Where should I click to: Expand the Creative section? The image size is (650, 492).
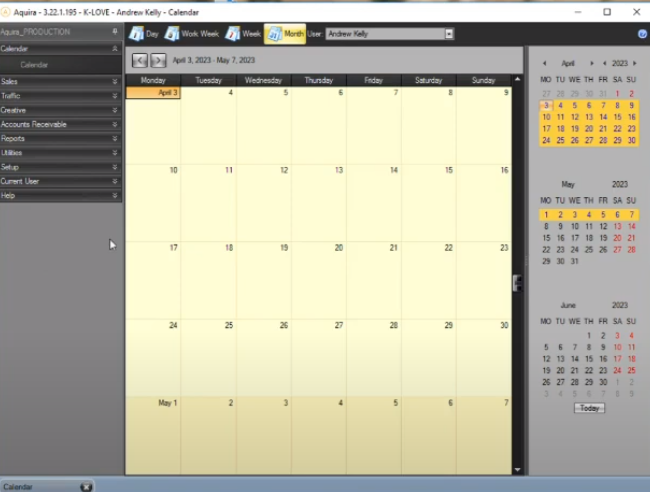coord(115,110)
